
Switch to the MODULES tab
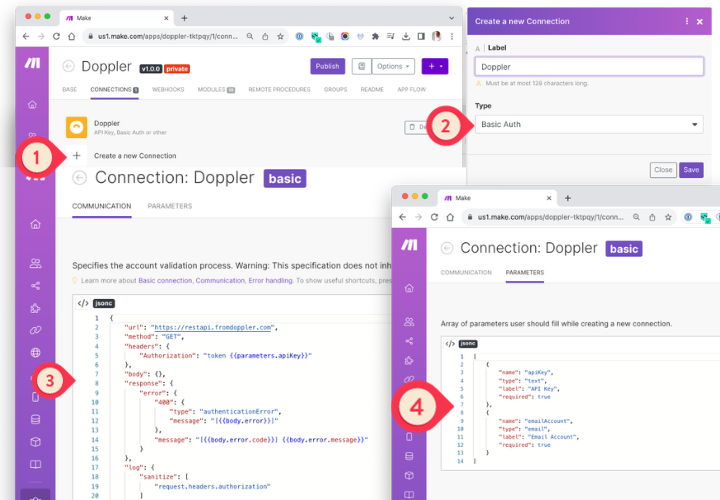(216, 90)
